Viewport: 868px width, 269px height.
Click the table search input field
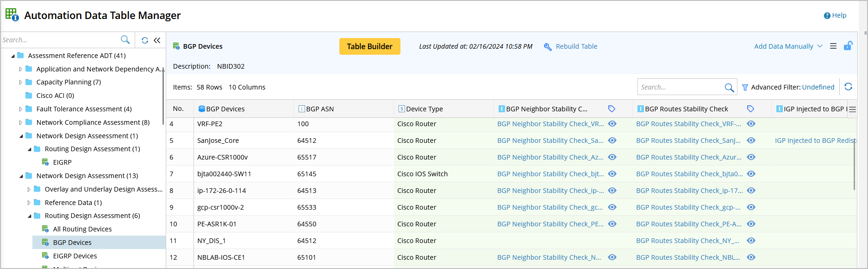tap(680, 87)
